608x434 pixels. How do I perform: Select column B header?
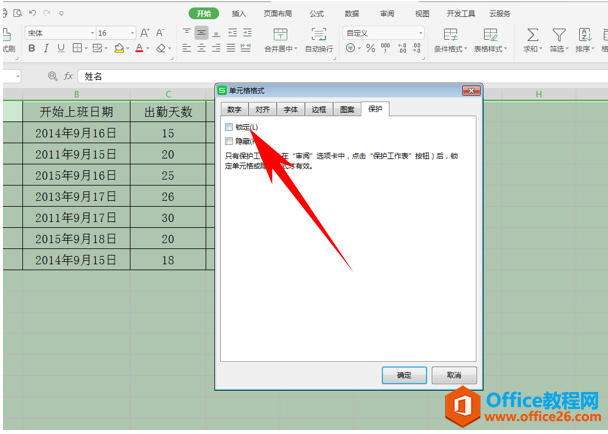(x=76, y=94)
